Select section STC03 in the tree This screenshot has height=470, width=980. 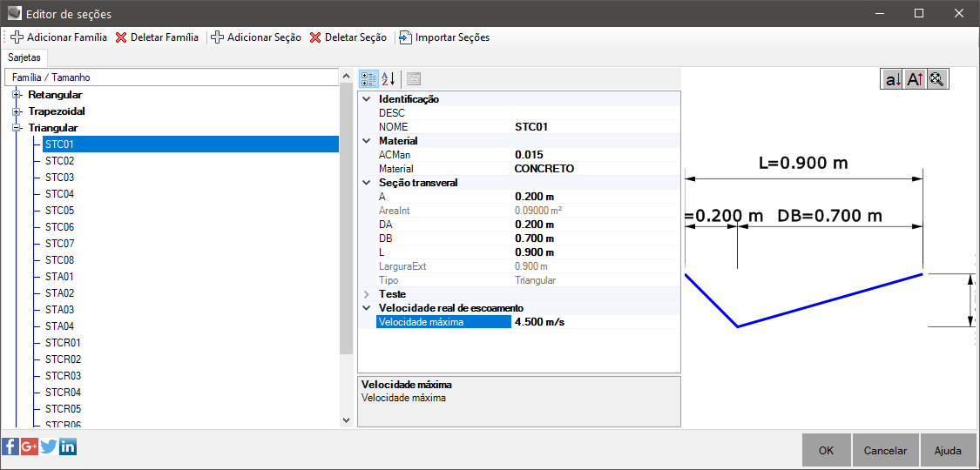pyautogui.click(x=60, y=178)
